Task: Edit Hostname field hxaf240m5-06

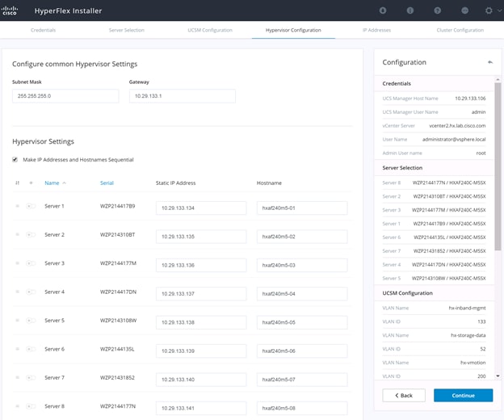Action: pyautogui.click(x=302, y=351)
